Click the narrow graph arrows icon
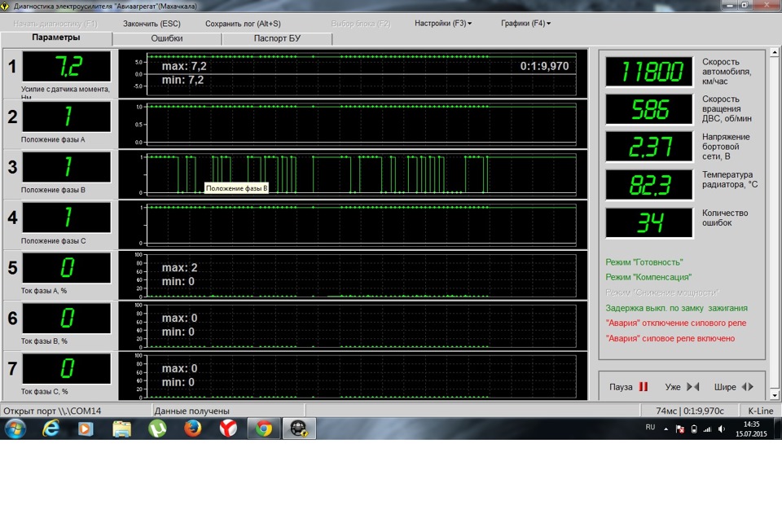Viewport: 782px width, 532px height. point(692,386)
